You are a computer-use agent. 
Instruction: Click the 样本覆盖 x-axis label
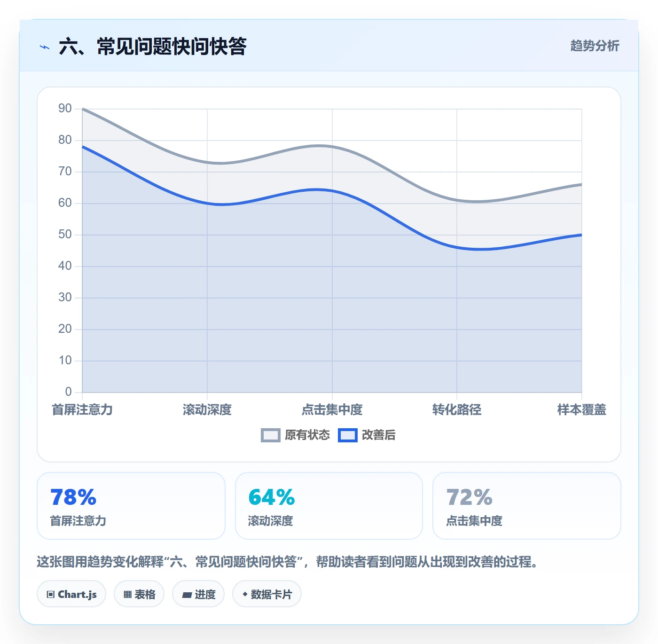click(x=581, y=410)
